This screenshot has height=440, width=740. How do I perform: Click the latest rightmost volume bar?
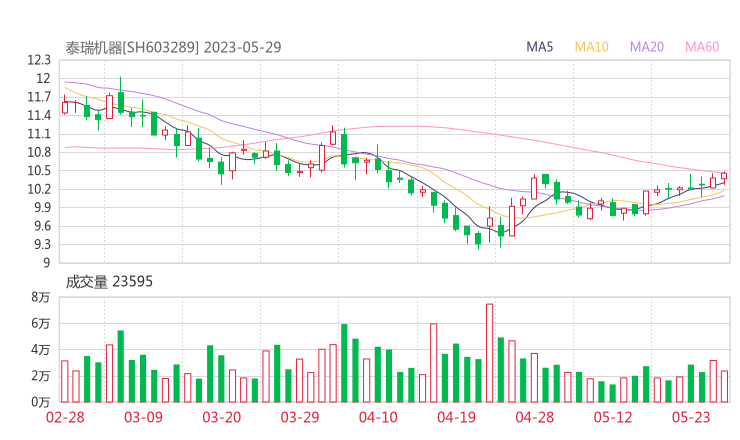pyautogui.click(x=724, y=387)
